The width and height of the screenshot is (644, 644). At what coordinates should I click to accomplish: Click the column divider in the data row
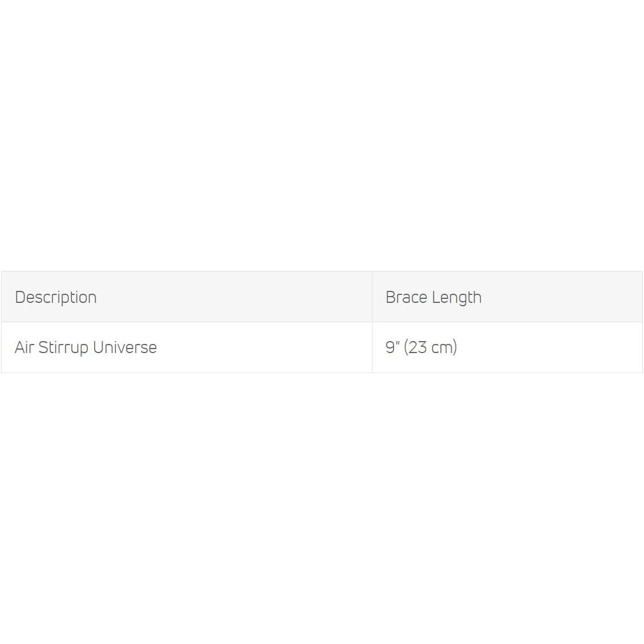coord(372,347)
